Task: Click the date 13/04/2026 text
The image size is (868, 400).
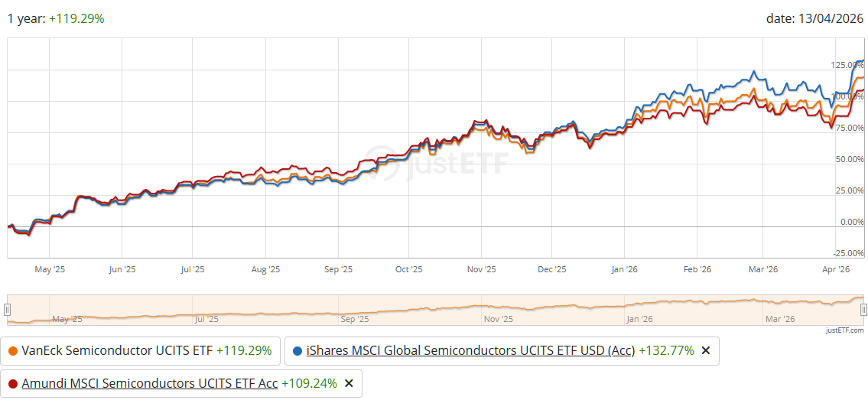Action: (814, 18)
